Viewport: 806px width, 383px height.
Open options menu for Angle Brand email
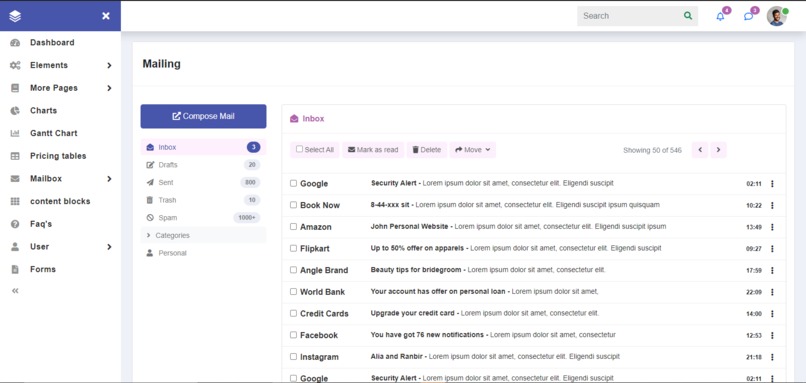point(772,270)
